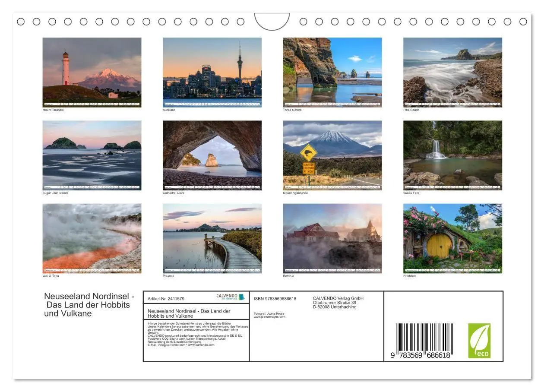544x392 pixels.
Task: Click the green eco leaf icon
Action: pyautogui.click(x=480, y=341)
